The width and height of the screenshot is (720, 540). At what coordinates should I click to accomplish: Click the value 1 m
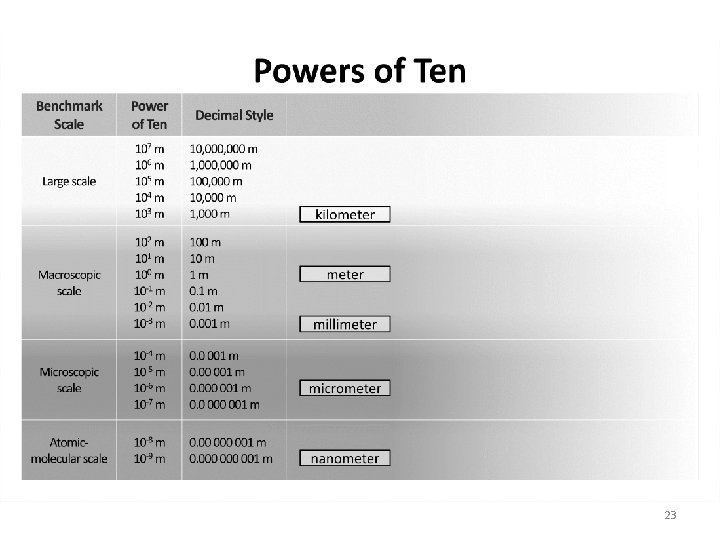pyautogui.click(x=199, y=275)
